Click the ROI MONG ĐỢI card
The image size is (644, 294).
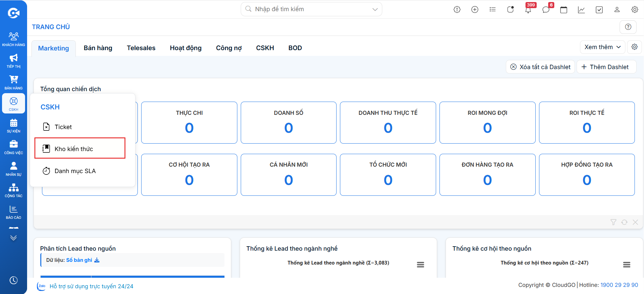tap(487, 123)
